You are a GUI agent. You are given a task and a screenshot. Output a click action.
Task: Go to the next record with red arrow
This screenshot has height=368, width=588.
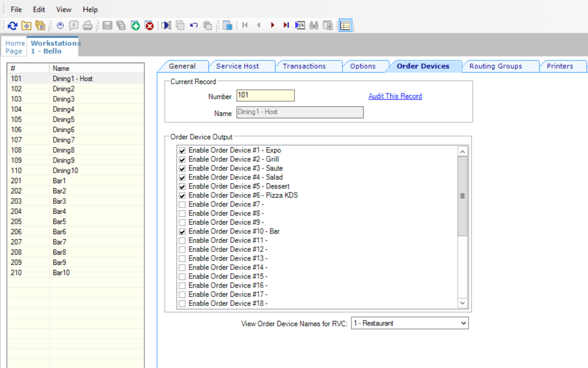[273, 25]
